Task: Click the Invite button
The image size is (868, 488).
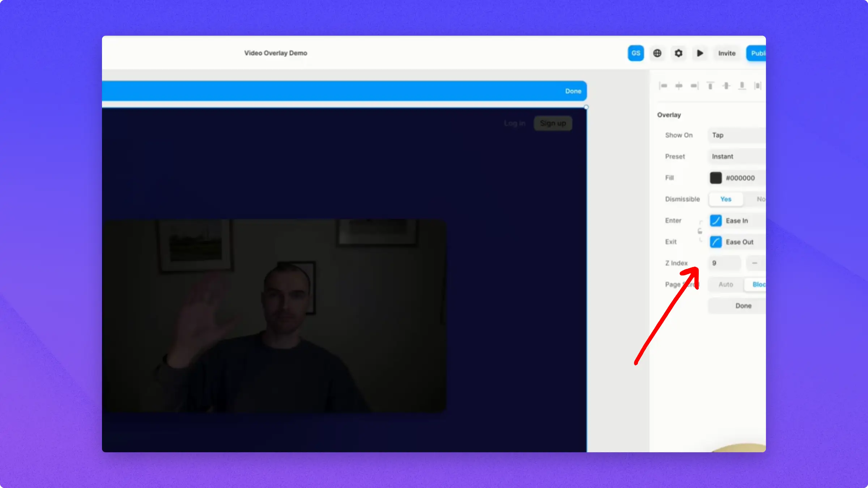Action: (727, 53)
